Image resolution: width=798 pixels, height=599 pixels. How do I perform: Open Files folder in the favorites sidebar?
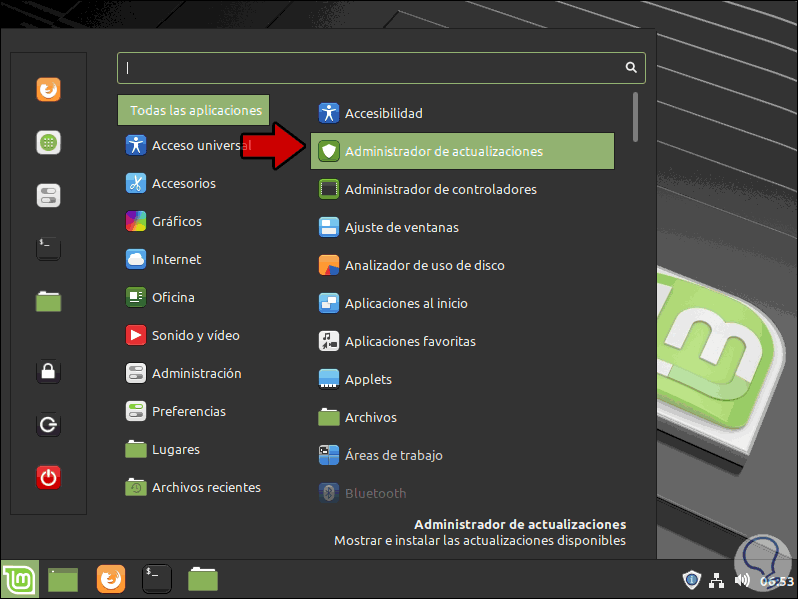point(48,301)
